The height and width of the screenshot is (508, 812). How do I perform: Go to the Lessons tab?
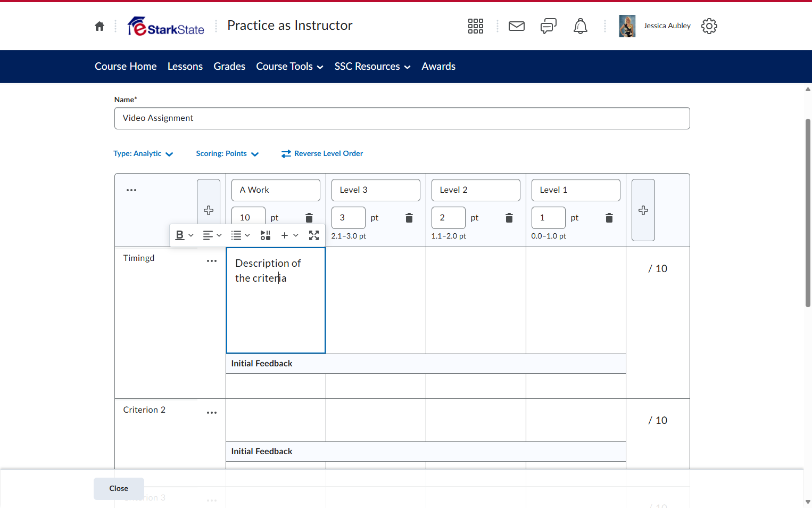coord(185,67)
